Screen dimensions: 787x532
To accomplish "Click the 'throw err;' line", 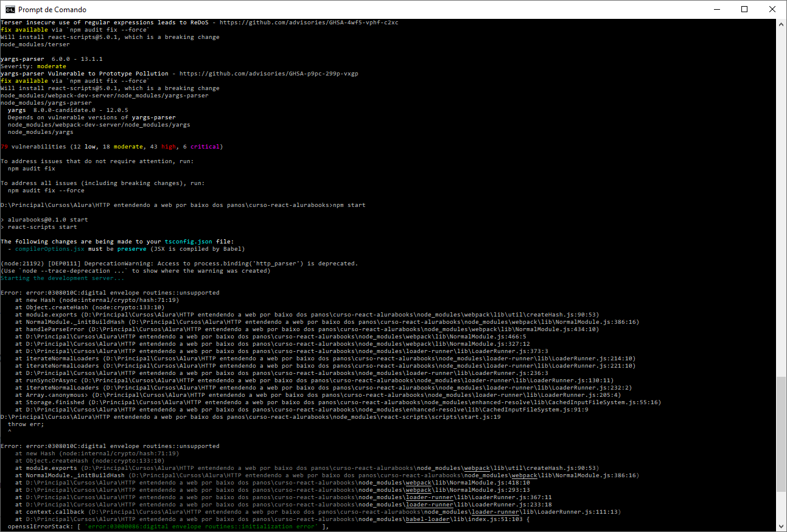I will 26,424.
